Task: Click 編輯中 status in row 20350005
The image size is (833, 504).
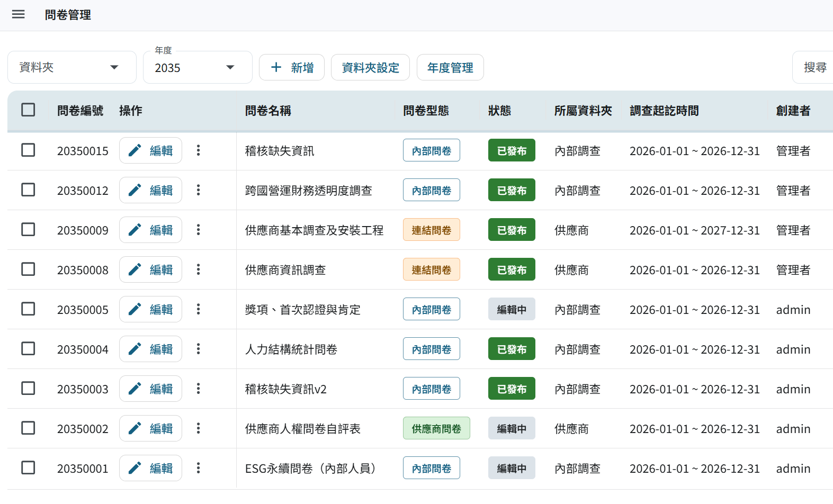Action: (x=512, y=309)
